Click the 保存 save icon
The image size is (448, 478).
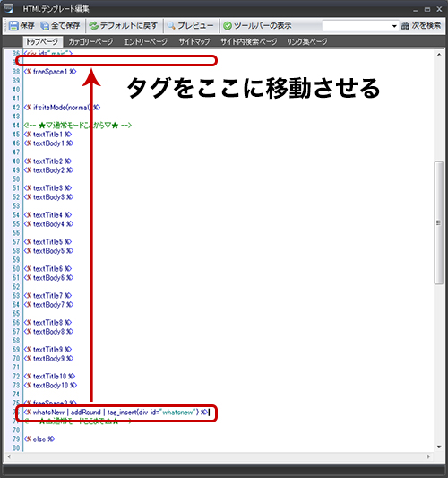(13, 25)
